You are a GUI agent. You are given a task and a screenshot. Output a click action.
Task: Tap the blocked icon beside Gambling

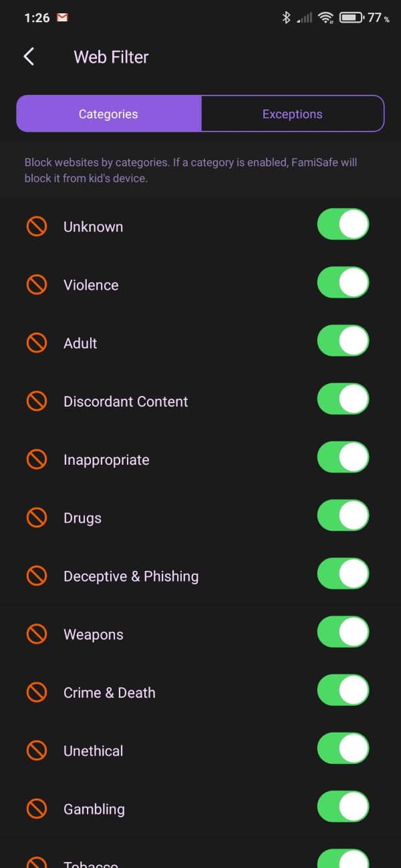(37, 809)
